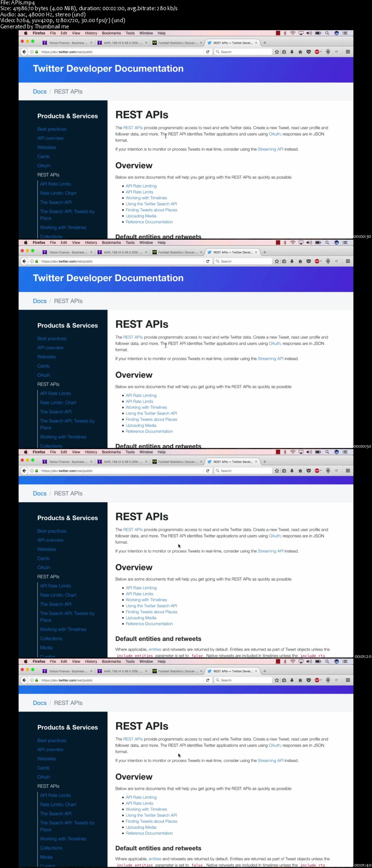Viewport: 372px width, 868px height.
Task: Click the Wi-Fi icon in the 00:00:30 frame menu bar
Action: click(x=292, y=33)
